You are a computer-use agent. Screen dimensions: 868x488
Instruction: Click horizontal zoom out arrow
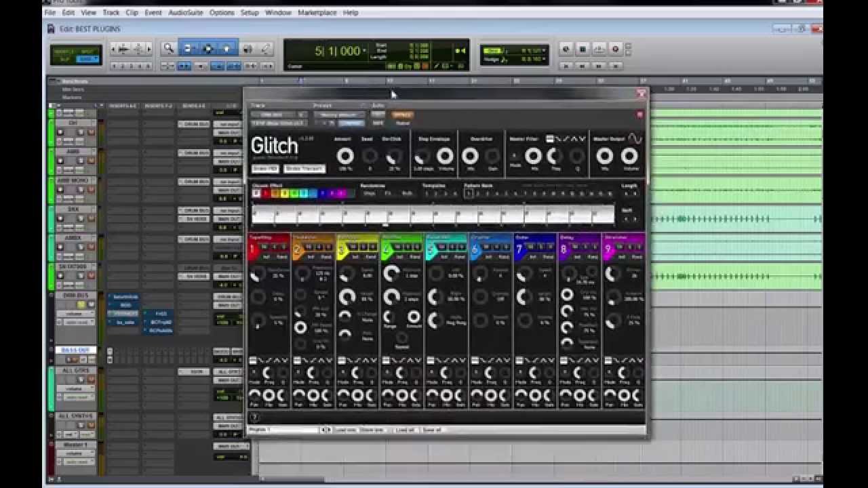(113, 49)
